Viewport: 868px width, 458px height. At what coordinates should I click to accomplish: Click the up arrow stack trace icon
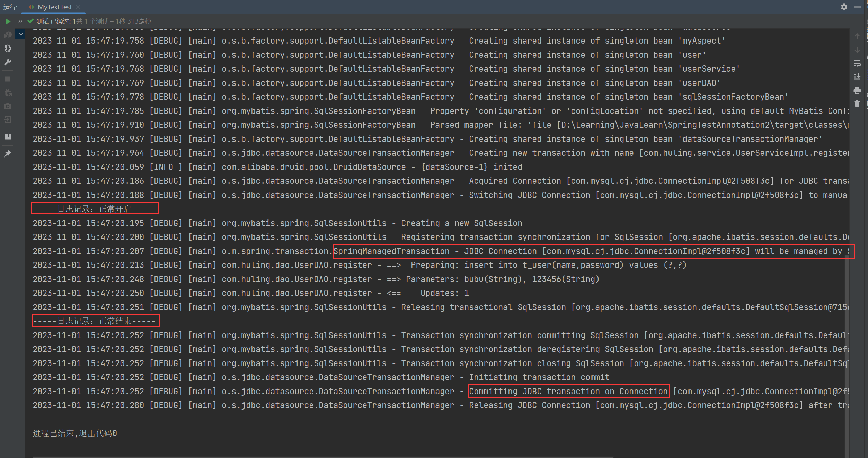857,36
